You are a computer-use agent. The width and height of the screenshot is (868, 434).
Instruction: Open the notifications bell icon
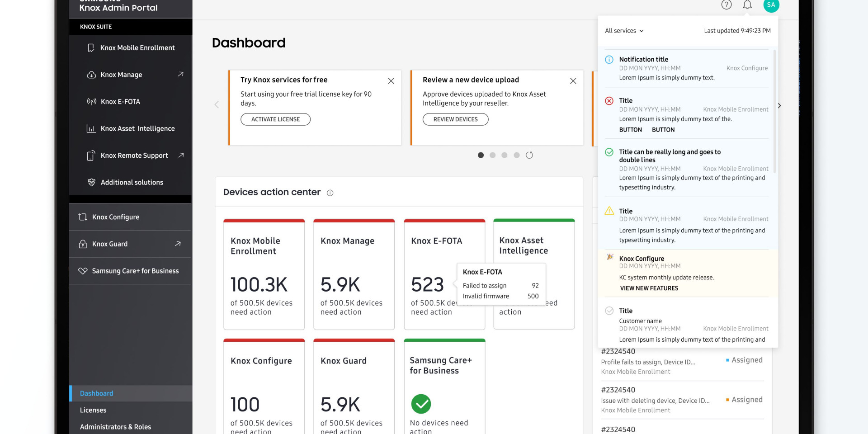click(747, 5)
